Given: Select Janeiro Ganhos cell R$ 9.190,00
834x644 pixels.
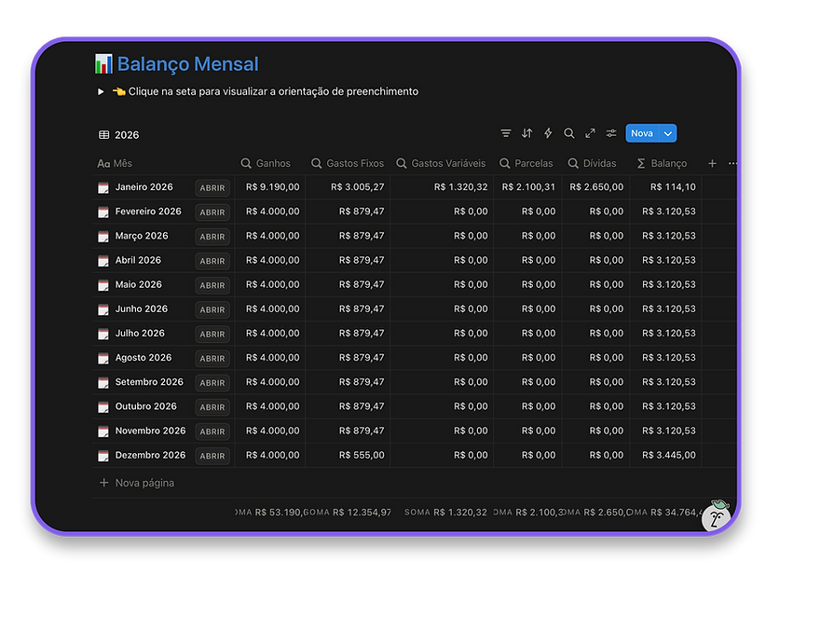Looking at the screenshot, I should (272, 187).
